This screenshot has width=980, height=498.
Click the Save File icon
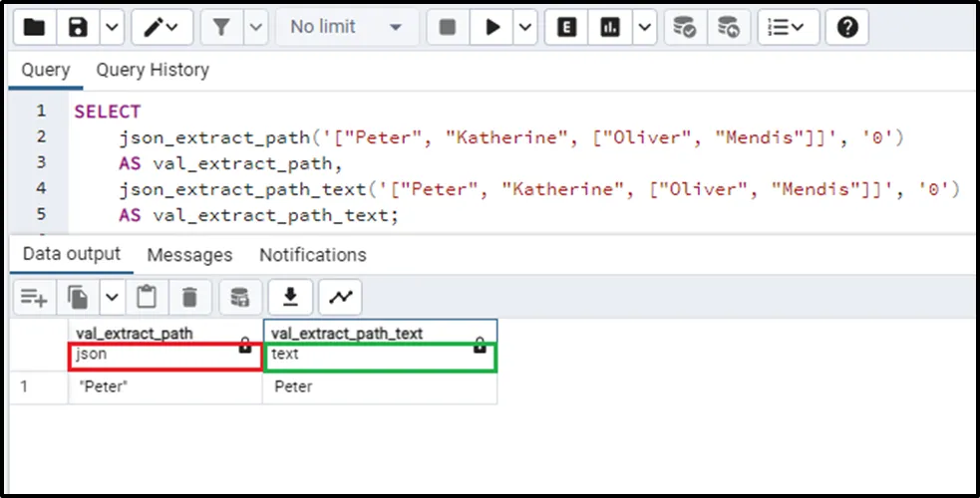(78, 28)
